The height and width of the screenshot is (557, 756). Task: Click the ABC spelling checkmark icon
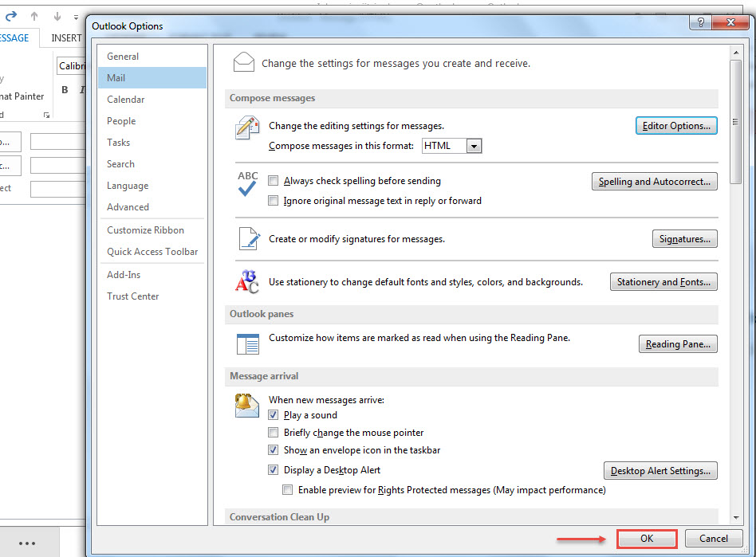click(247, 183)
